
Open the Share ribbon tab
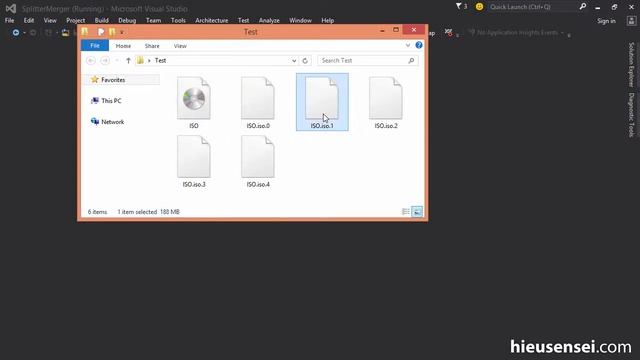[x=152, y=46]
